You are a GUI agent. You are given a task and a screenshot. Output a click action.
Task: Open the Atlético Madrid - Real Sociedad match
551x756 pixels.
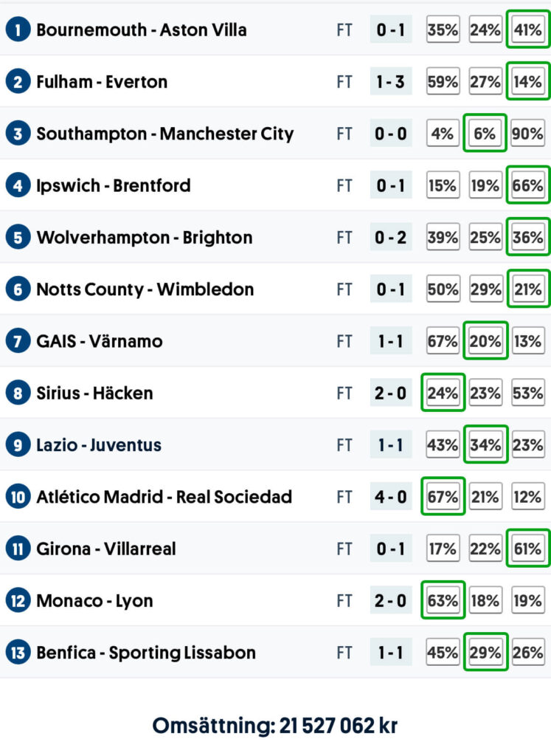[164, 497]
